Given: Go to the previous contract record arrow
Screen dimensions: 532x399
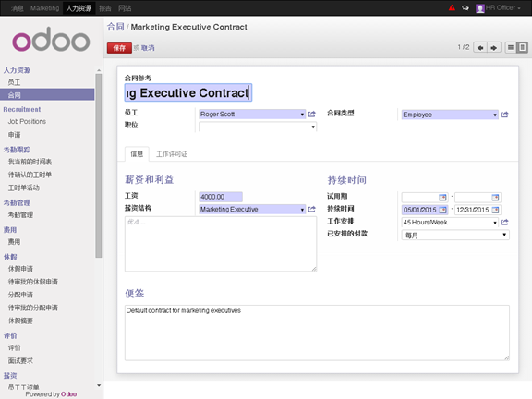Looking at the screenshot, I should tap(480, 48).
